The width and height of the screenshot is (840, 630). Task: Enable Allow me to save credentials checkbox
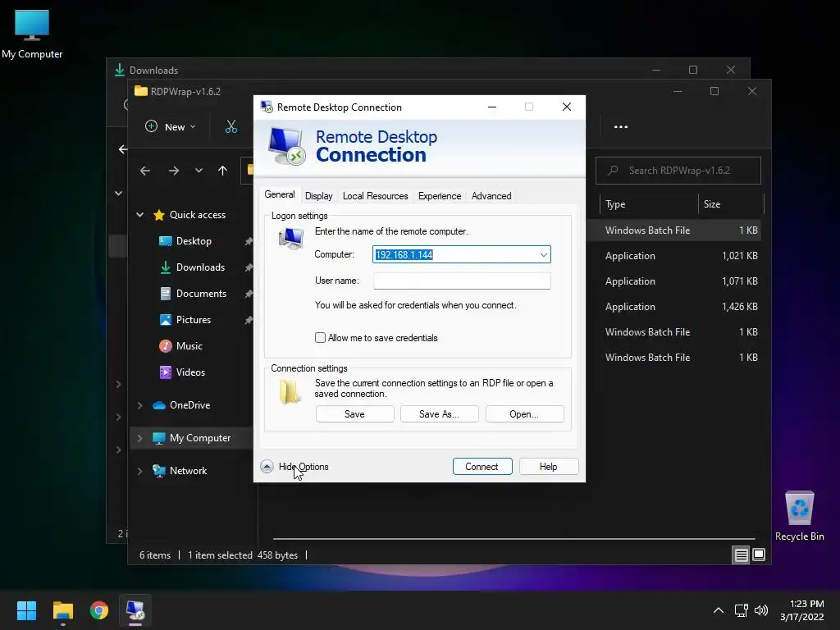[321, 338]
